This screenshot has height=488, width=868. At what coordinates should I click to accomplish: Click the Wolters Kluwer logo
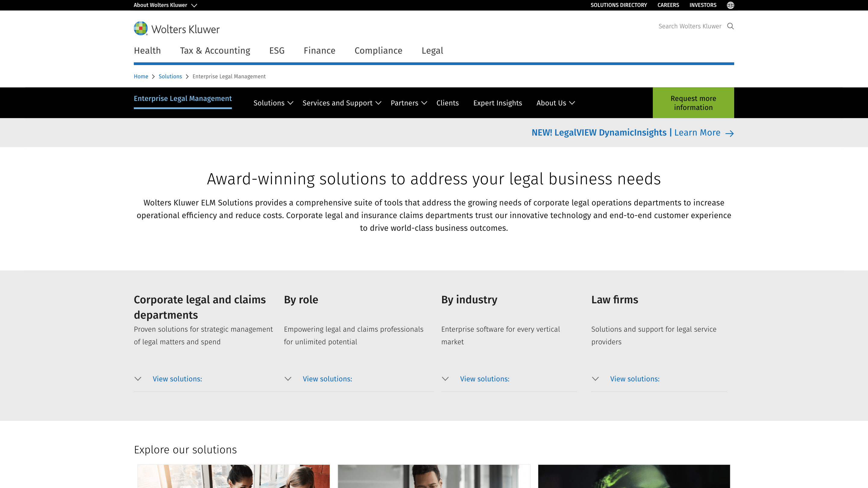(176, 28)
